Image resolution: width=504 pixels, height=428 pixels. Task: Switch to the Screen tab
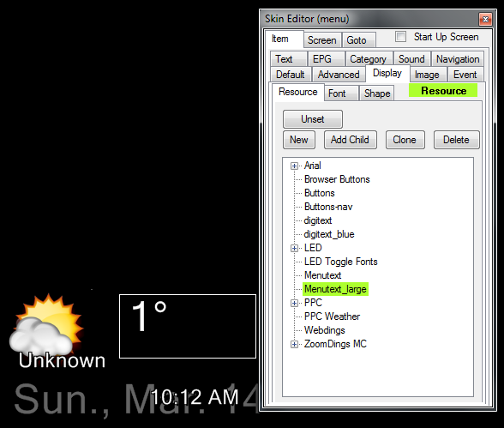click(322, 40)
